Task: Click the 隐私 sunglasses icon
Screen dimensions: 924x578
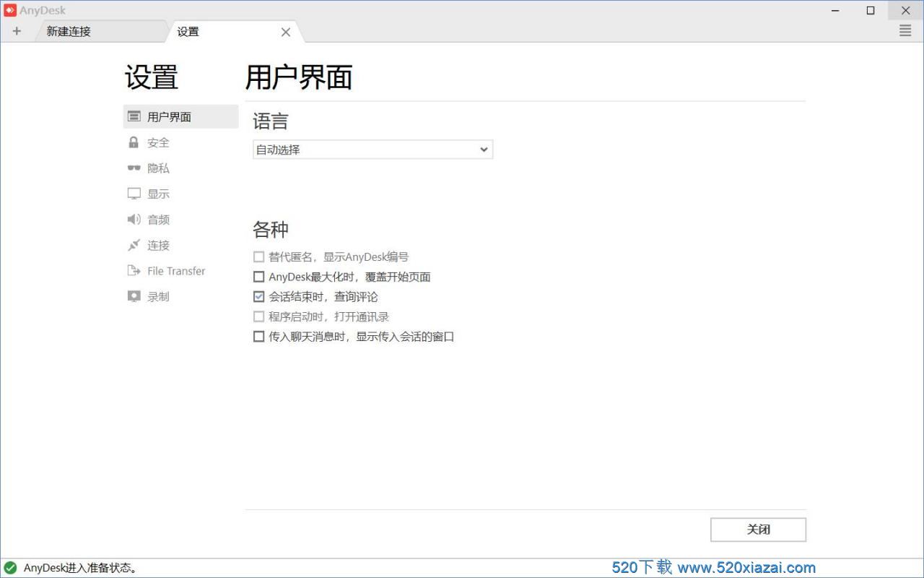Action: coord(134,168)
